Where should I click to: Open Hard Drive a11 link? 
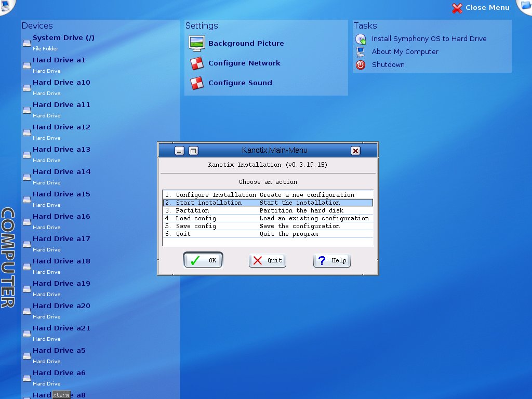61,105
